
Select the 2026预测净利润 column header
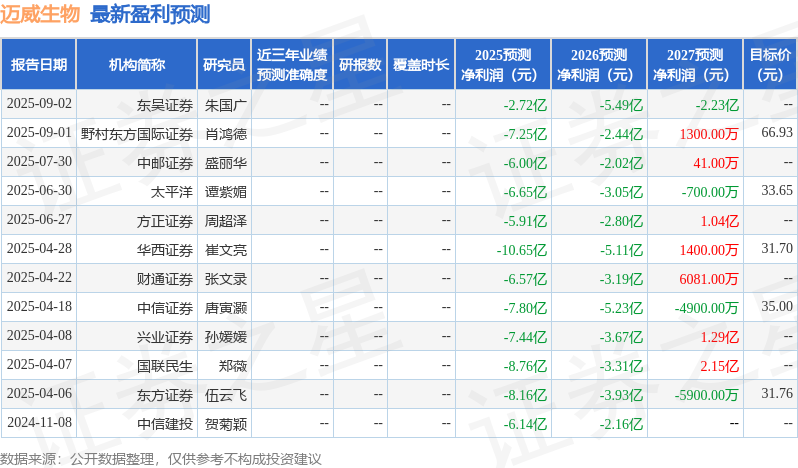pyautogui.click(x=599, y=65)
